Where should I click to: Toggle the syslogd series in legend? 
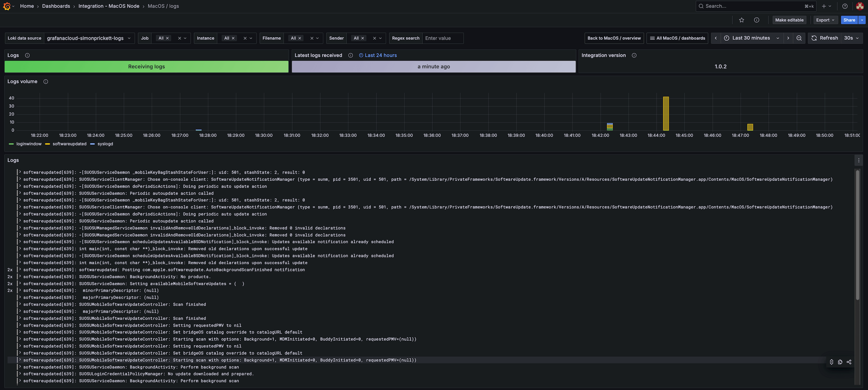coord(105,144)
